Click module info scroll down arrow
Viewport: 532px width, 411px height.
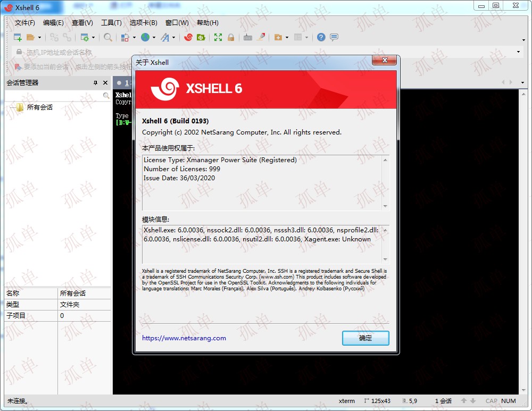click(x=385, y=259)
